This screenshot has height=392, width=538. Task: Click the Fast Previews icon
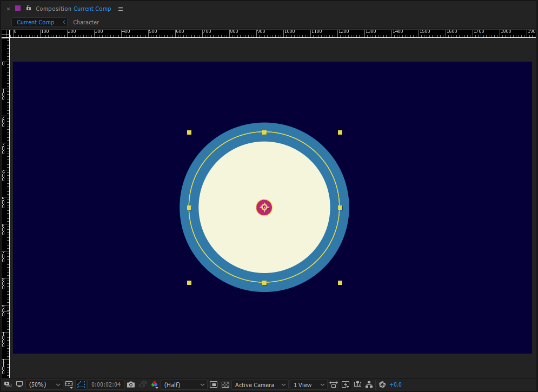click(346, 384)
